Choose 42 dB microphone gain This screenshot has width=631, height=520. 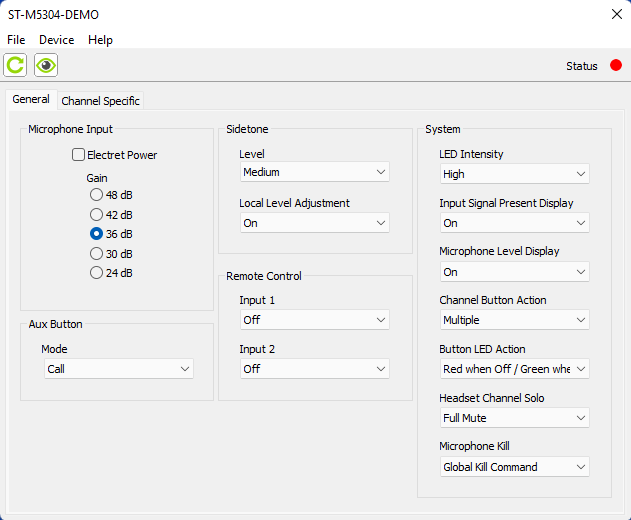[x=96, y=214]
